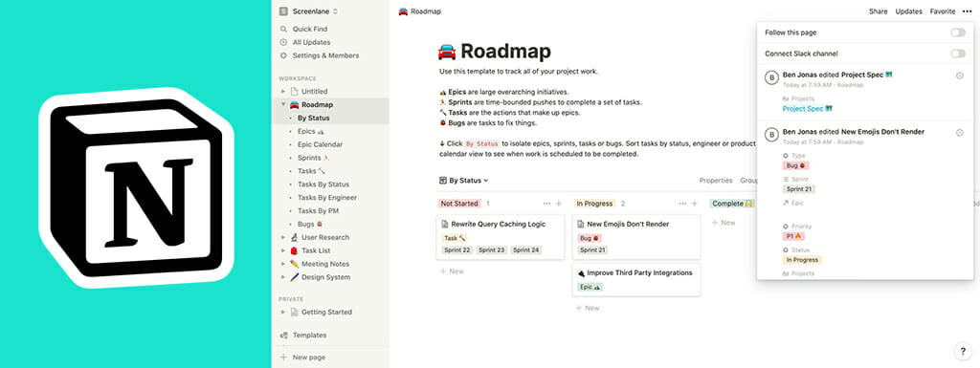The image size is (980, 368).
Task: Click the plus icon beside New page
Action: pos(283,357)
